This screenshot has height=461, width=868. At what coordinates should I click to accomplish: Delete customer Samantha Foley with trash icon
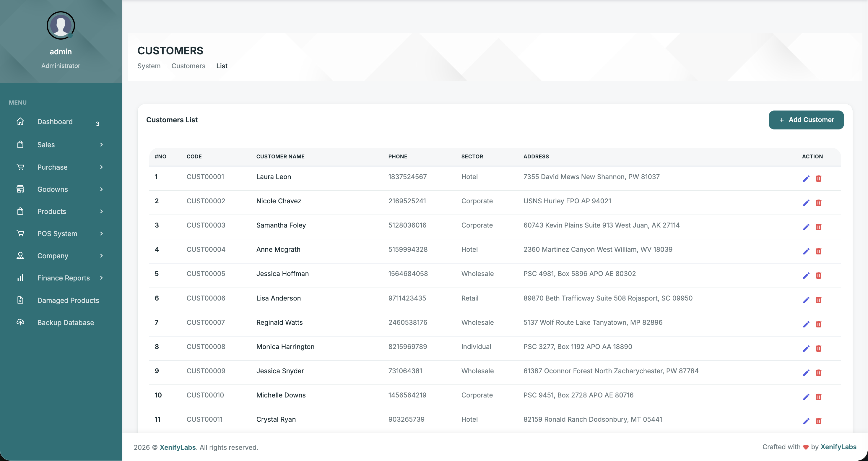(818, 227)
